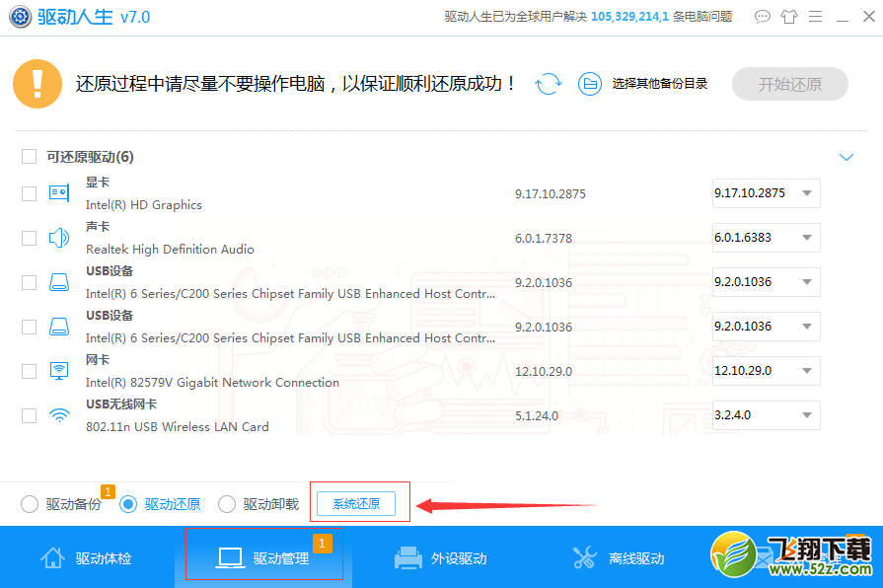Screen dimensions: 883x588
Task: Check the 声卡 Realtek Audio checkbox
Action: 29,238
